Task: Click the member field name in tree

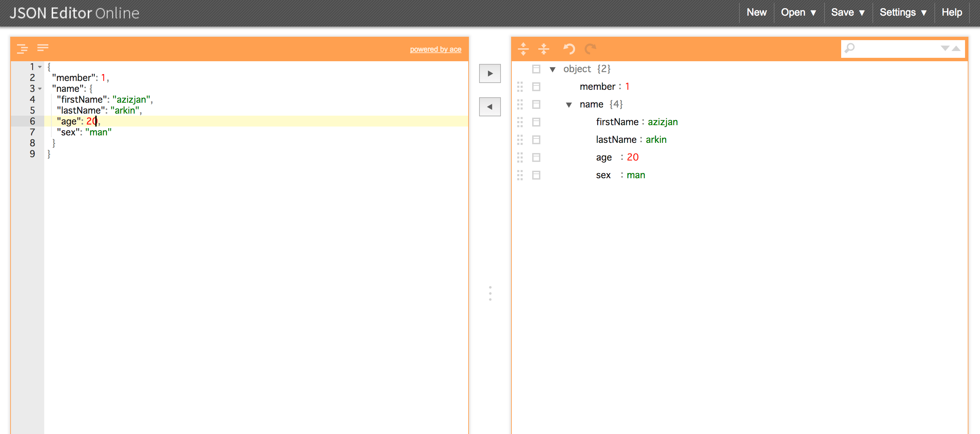Action: pyautogui.click(x=597, y=87)
